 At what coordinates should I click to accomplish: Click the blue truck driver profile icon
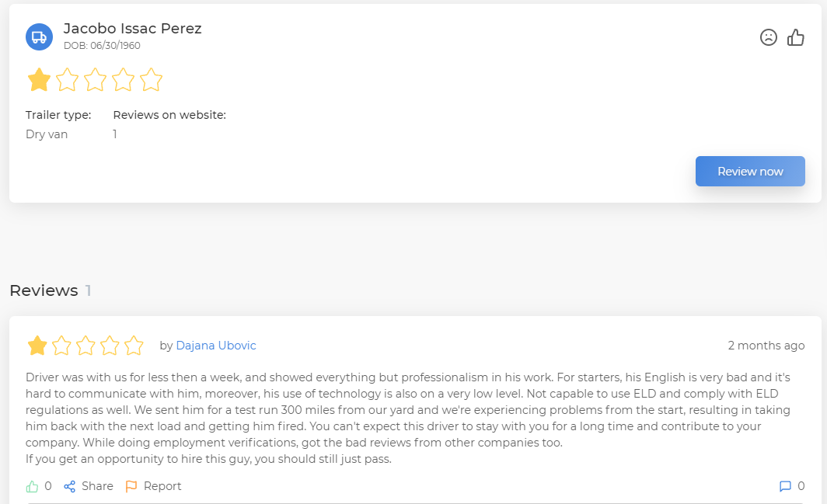click(39, 36)
